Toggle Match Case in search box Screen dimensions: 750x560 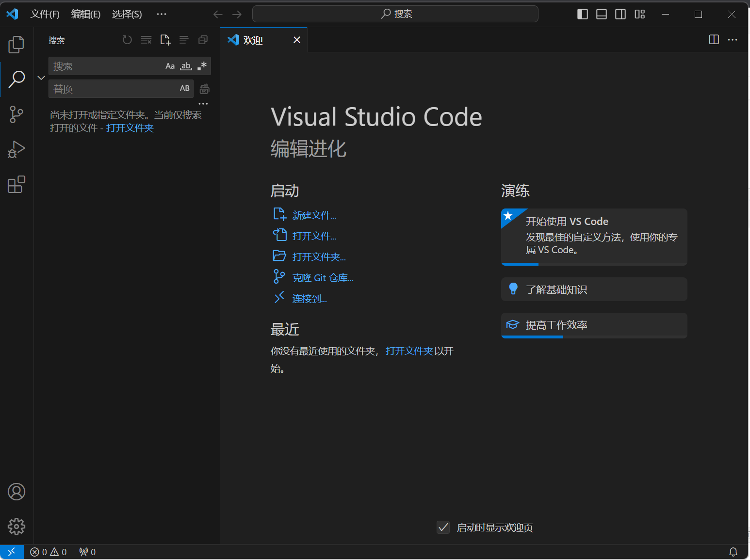coord(170,66)
